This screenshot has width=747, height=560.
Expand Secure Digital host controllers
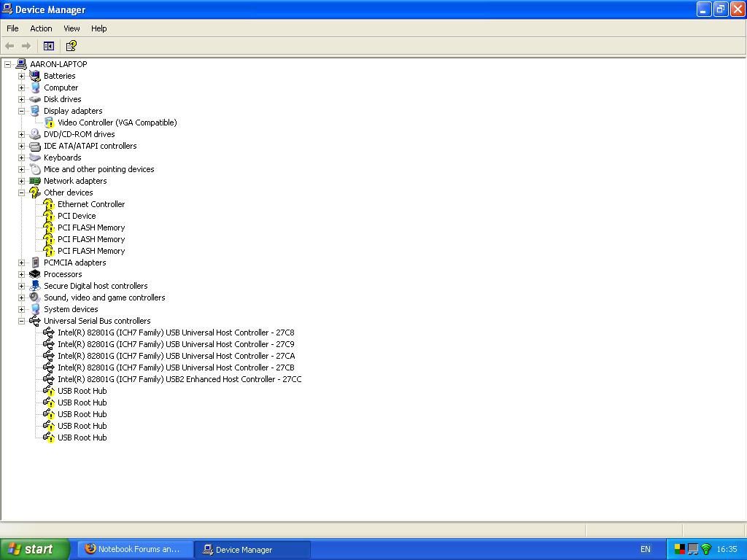21,286
